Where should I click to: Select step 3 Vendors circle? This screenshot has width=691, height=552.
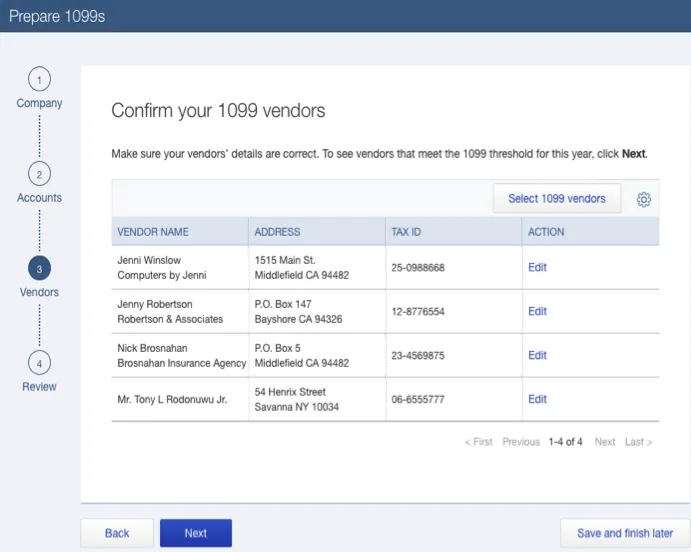[x=39, y=269]
